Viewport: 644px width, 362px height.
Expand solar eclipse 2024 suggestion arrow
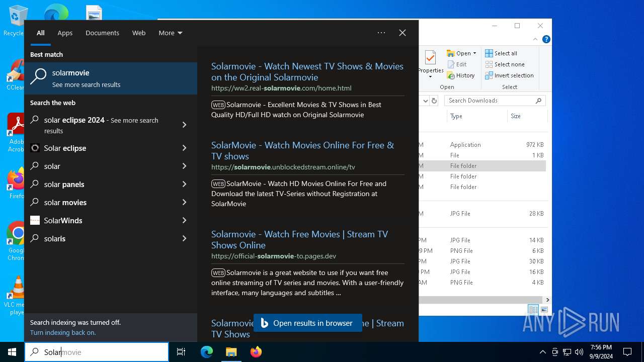184,125
